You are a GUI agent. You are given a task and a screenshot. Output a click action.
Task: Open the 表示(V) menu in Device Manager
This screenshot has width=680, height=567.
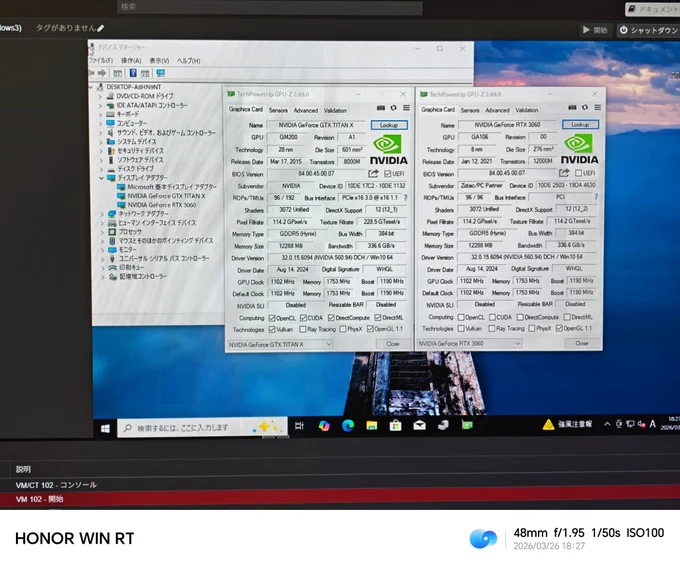click(x=159, y=61)
